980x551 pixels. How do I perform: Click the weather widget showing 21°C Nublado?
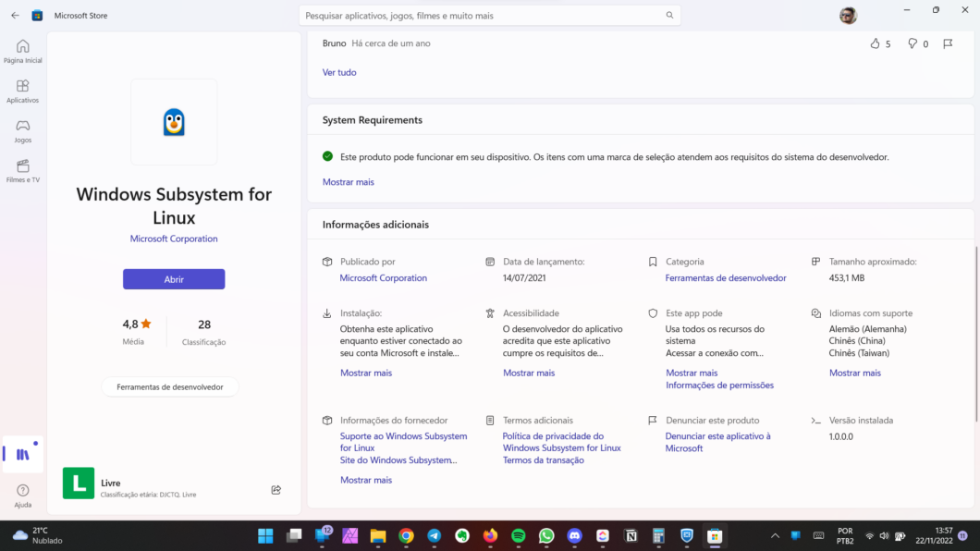[x=38, y=536]
